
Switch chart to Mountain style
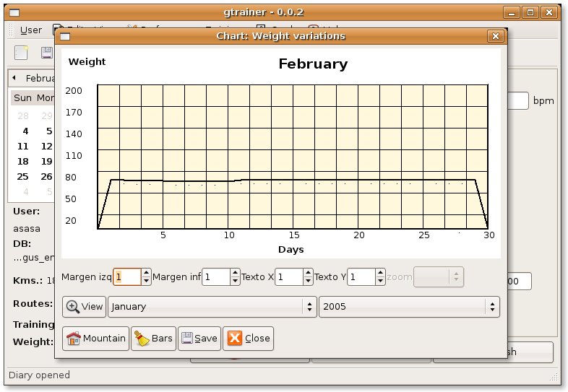[x=95, y=339]
